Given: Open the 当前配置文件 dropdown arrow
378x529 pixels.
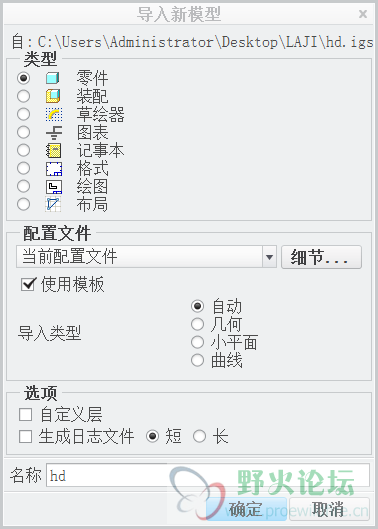Looking at the screenshot, I should (x=269, y=257).
